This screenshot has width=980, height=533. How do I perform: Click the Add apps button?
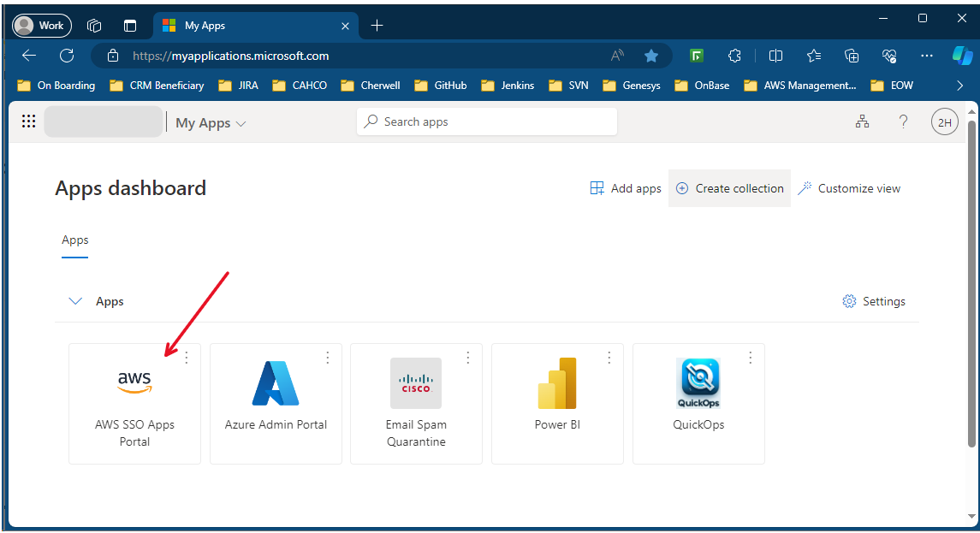[626, 187]
